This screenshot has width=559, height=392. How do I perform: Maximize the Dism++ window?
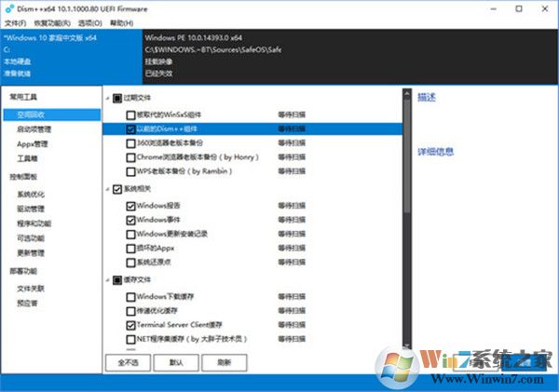pos(519,9)
